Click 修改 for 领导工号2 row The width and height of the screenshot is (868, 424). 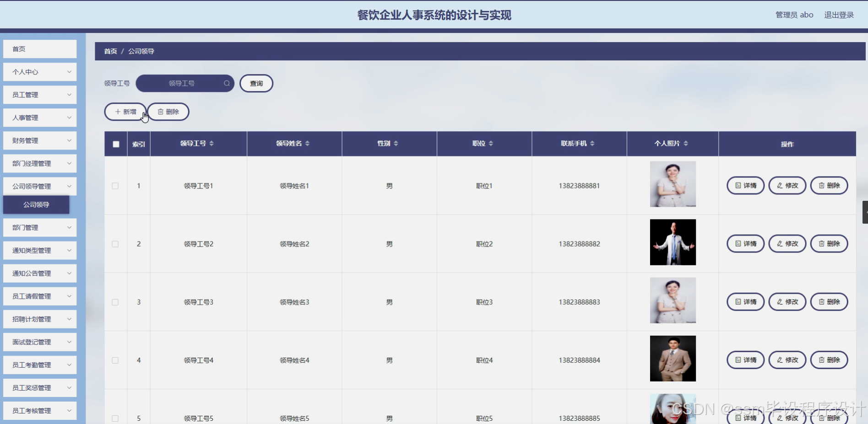787,244
